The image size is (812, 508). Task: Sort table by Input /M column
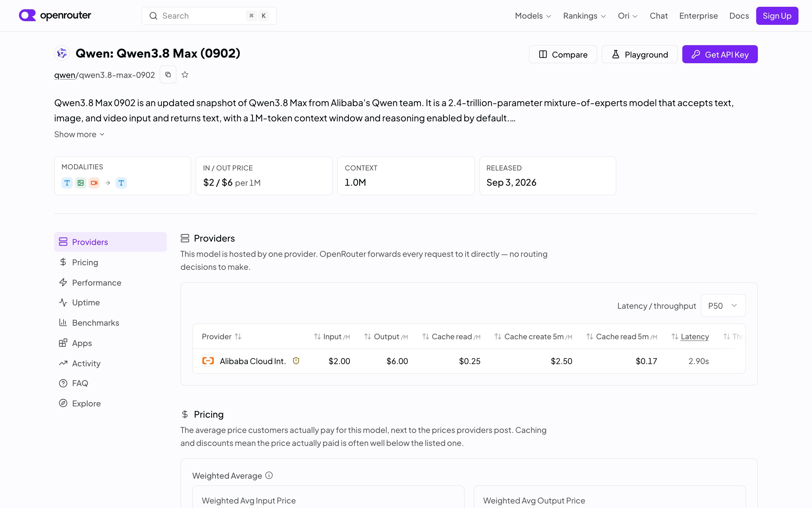pyautogui.click(x=332, y=336)
